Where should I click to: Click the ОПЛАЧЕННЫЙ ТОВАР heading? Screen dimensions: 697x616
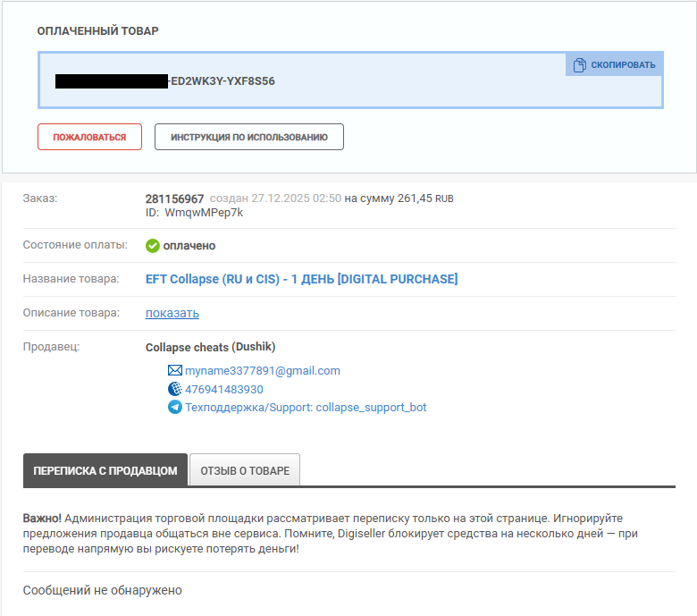pos(97,30)
